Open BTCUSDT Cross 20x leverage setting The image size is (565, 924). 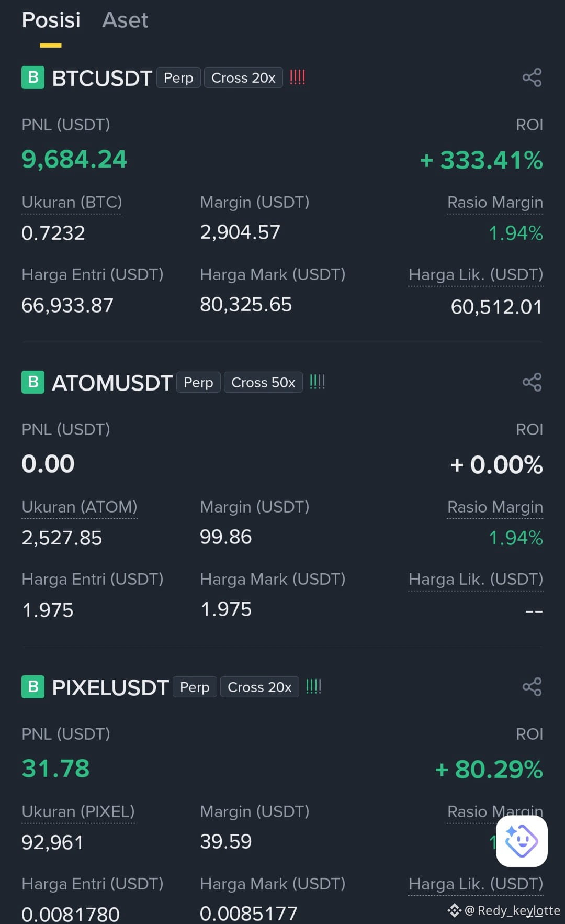tap(243, 78)
